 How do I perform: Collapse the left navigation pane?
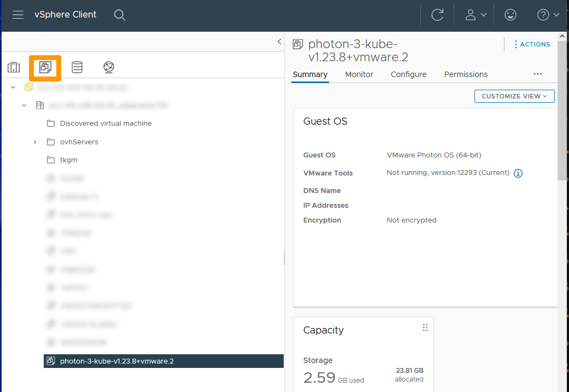click(279, 42)
